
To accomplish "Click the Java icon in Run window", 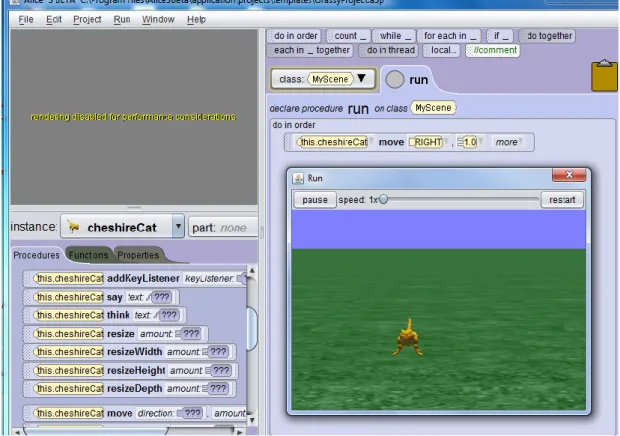I will click(x=298, y=178).
